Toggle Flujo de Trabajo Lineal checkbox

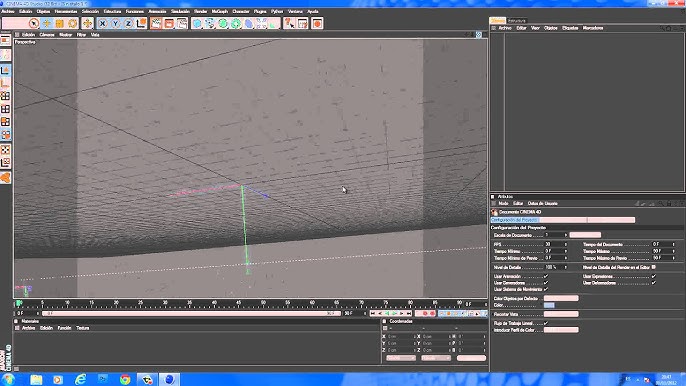click(546, 323)
